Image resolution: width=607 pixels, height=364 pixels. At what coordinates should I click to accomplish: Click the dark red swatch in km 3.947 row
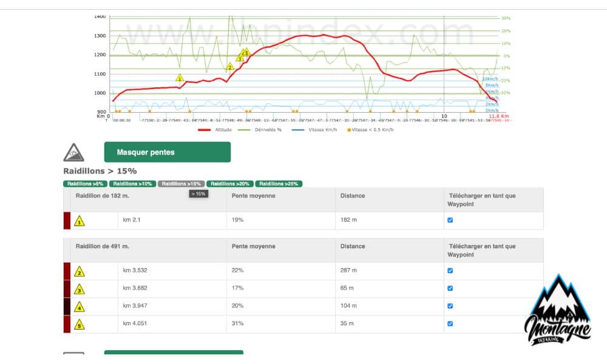coord(67,307)
